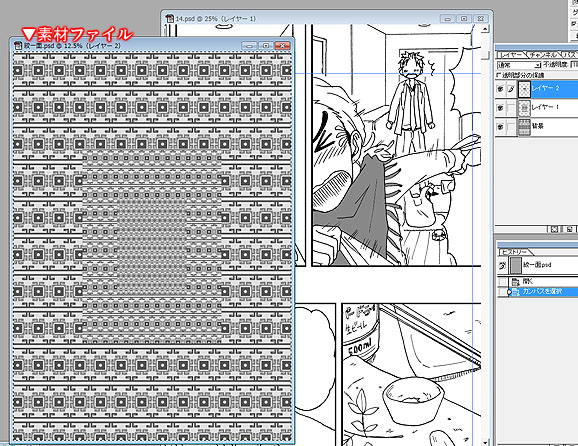This screenshot has height=446, width=578.
Task: Open the ヒストリー history tab
Action: (514, 252)
